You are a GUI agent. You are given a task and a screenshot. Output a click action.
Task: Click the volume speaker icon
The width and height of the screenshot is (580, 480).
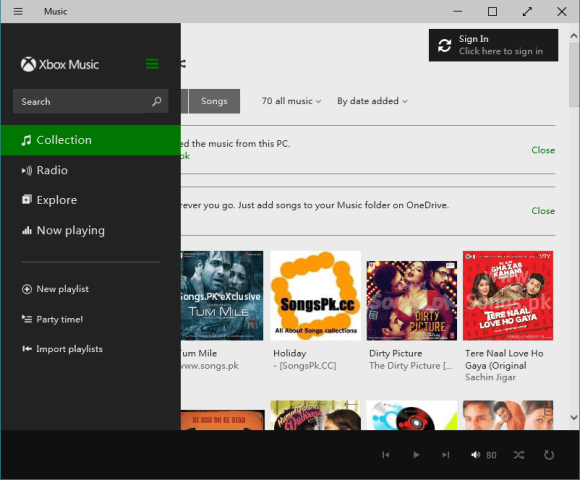pyautogui.click(x=476, y=455)
